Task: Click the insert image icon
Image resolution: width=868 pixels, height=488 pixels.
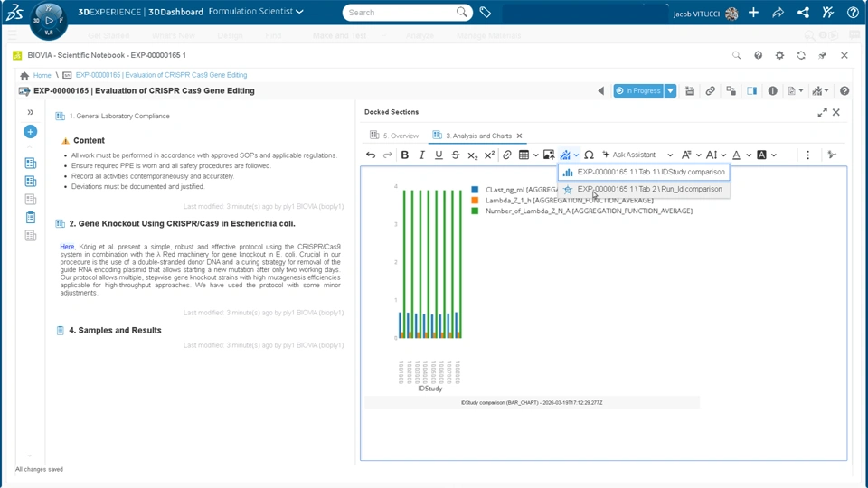Action: [549, 155]
